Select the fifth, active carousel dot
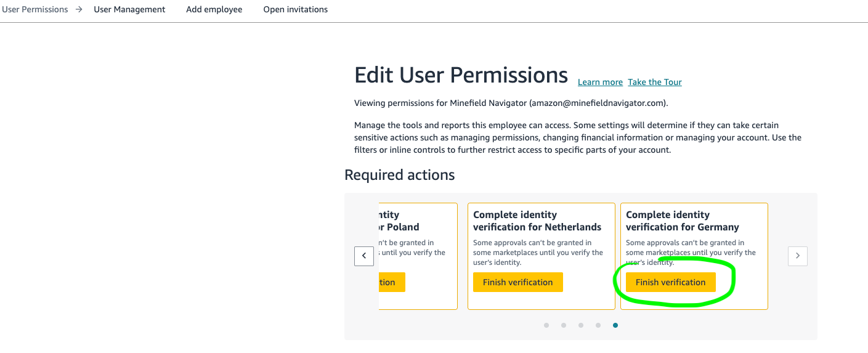The image size is (868, 353). [x=615, y=325]
